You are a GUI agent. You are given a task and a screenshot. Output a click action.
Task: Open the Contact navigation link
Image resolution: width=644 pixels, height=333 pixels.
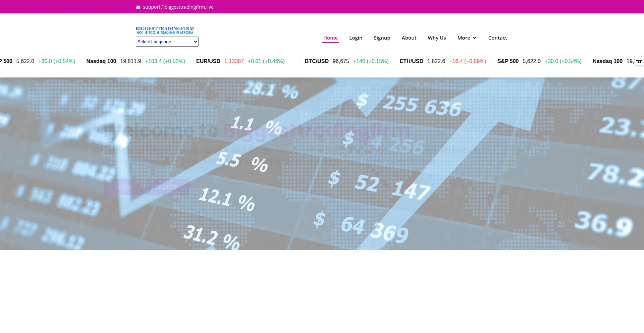[x=497, y=38]
